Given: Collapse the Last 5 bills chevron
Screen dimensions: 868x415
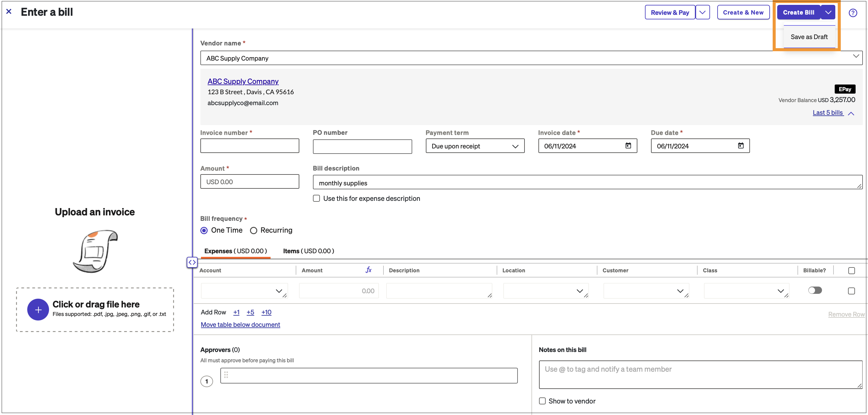Looking at the screenshot, I should tap(850, 113).
